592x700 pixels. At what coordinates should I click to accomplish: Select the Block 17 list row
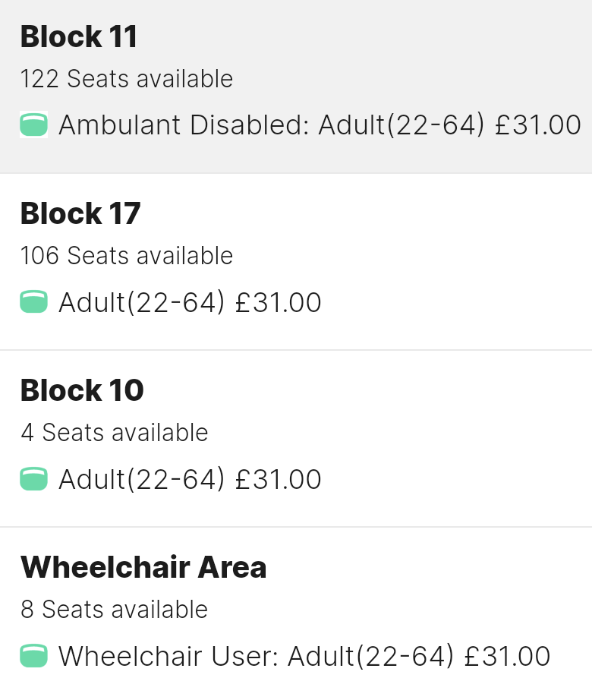click(x=296, y=262)
